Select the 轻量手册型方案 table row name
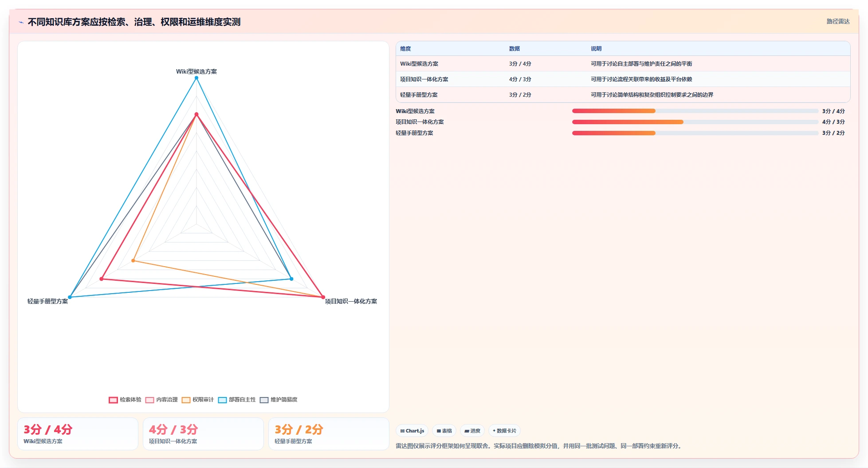Image resolution: width=868 pixels, height=468 pixels. tap(419, 95)
